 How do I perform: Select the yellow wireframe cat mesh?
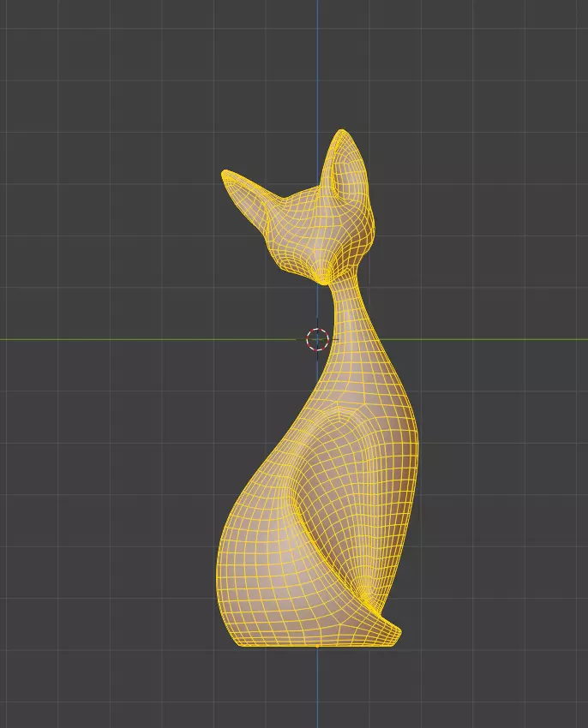318,487
